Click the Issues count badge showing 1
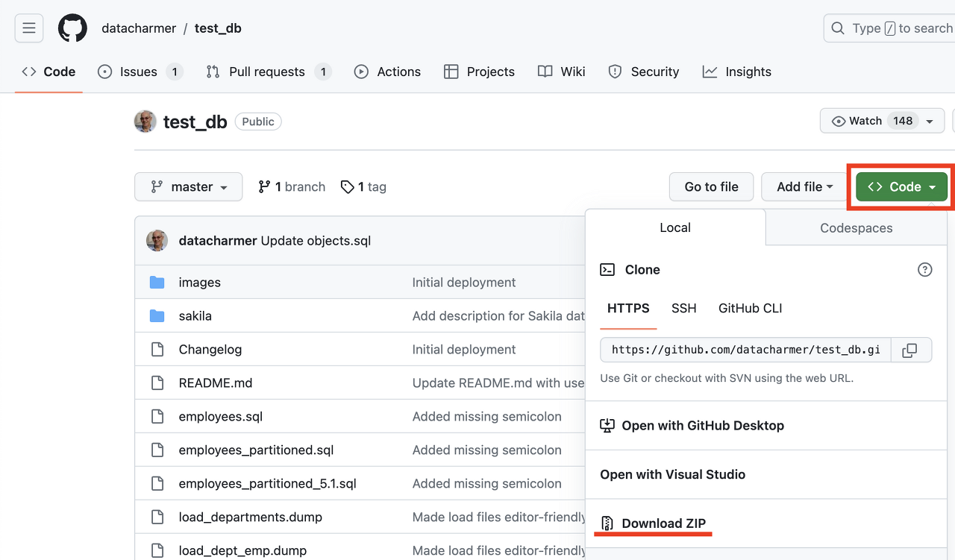Image resolution: width=955 pixels, height=560 pixels. [x=174, y=72]
